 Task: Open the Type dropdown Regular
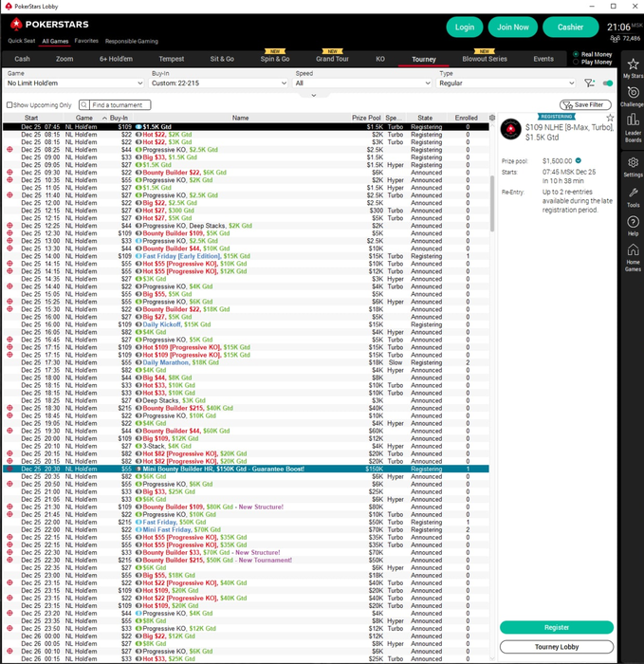[x=506, y=83]
